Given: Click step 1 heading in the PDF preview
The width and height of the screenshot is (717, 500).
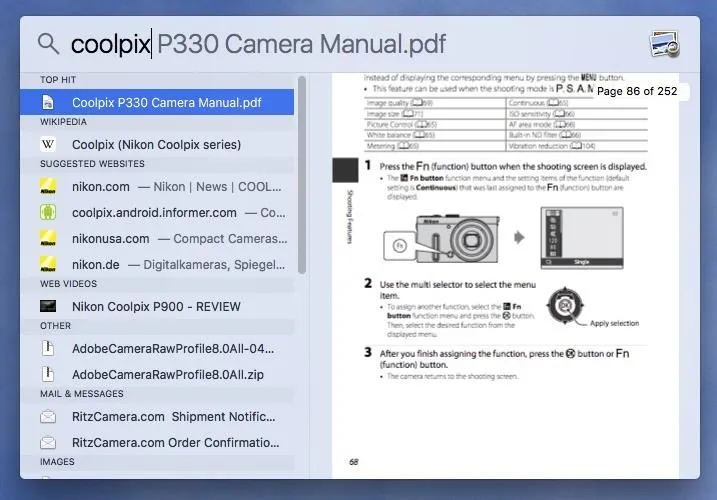Looking at the screenshot, I should (513, 167).
